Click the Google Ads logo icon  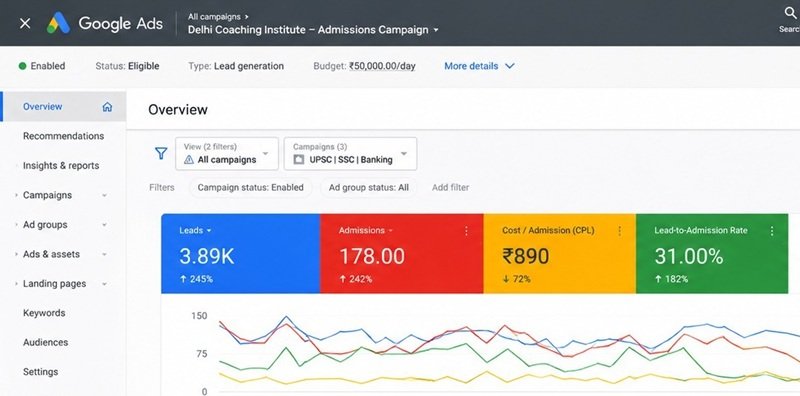(x=58, y=23)
